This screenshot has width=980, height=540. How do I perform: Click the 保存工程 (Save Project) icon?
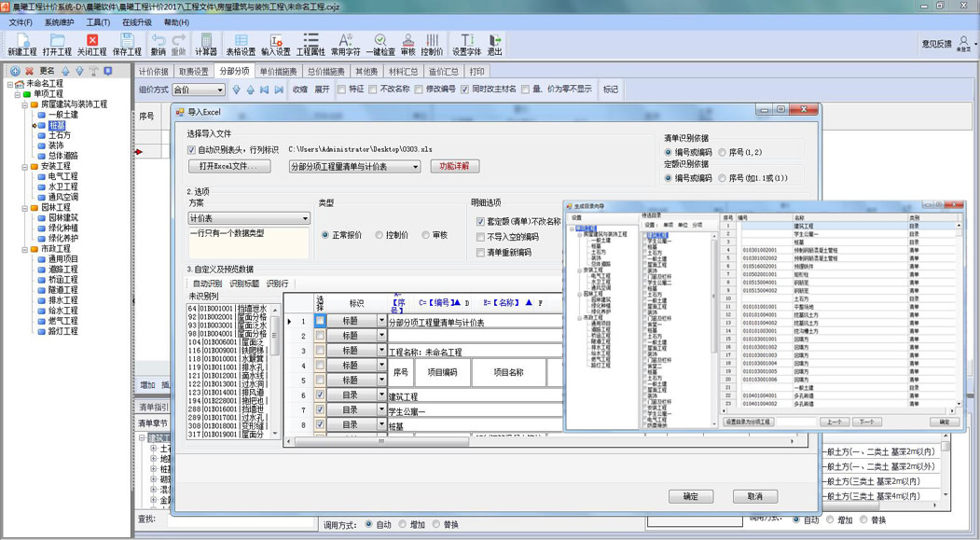127,43
